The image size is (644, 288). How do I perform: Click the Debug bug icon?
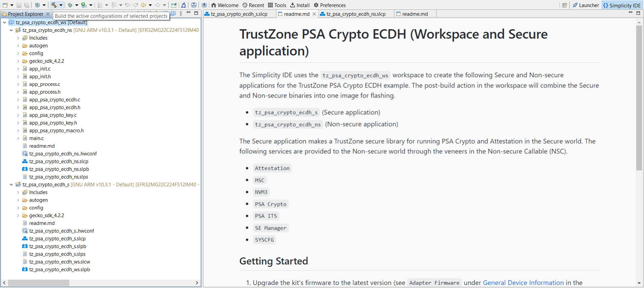tap(70, 5)
